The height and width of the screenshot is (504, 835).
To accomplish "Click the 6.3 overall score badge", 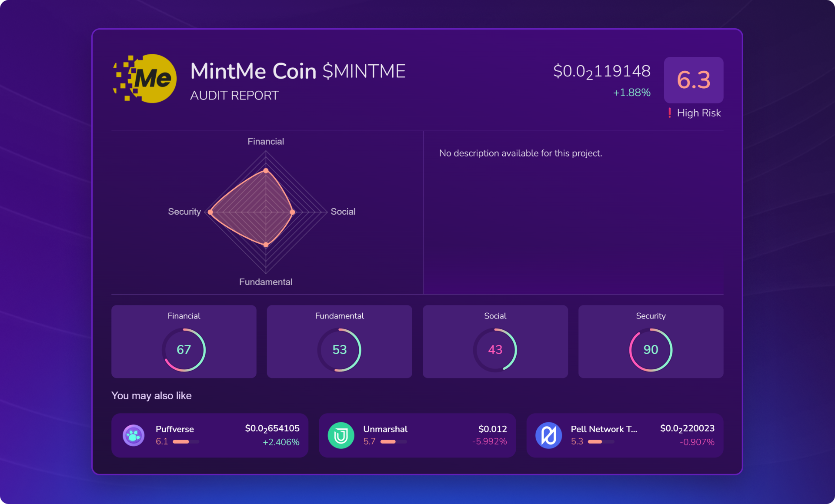I will point(693,80).
